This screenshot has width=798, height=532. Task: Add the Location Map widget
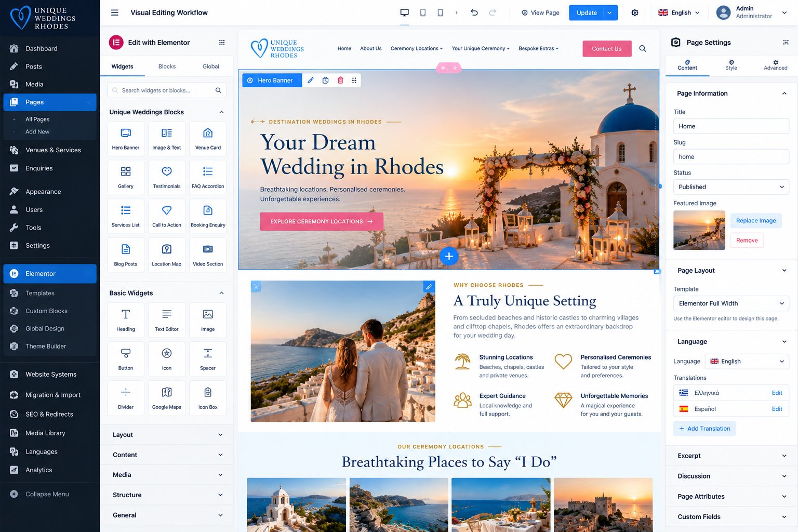coord(167,256)
